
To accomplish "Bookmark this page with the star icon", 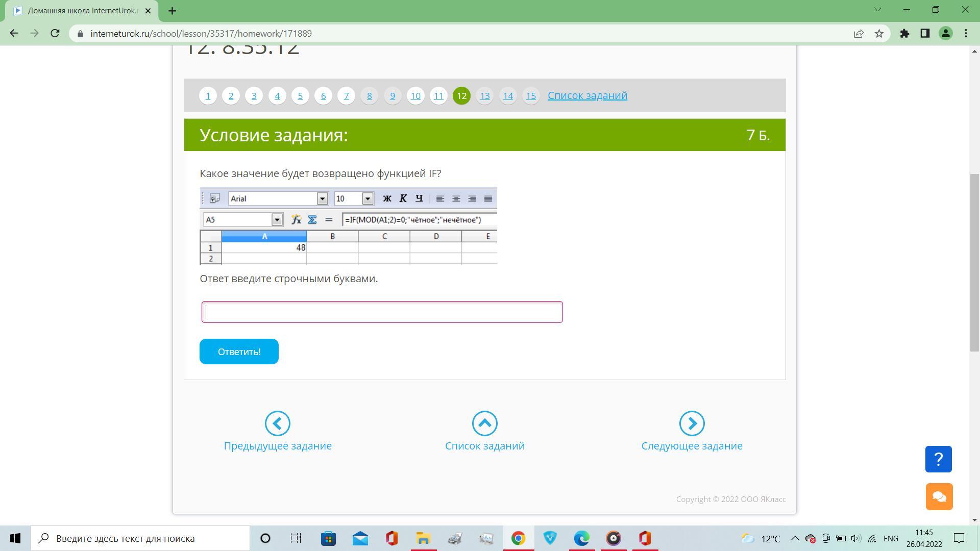I will pos(879,34).
